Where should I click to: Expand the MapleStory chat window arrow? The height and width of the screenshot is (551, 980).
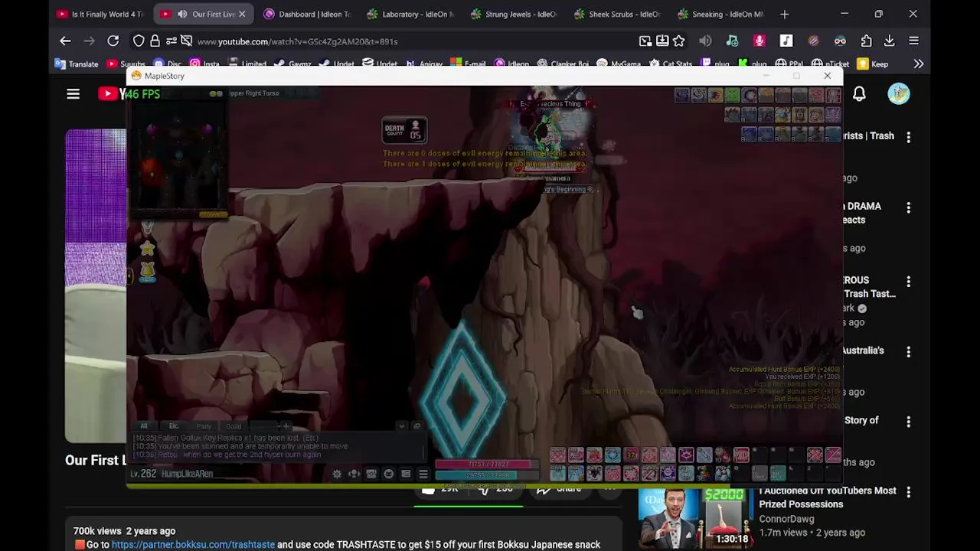pyautogui.click(x=401, y=426)
